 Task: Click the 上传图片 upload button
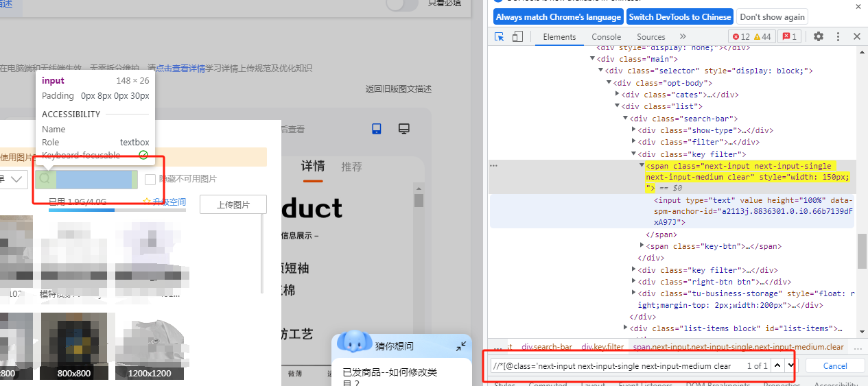coord(233,204)
